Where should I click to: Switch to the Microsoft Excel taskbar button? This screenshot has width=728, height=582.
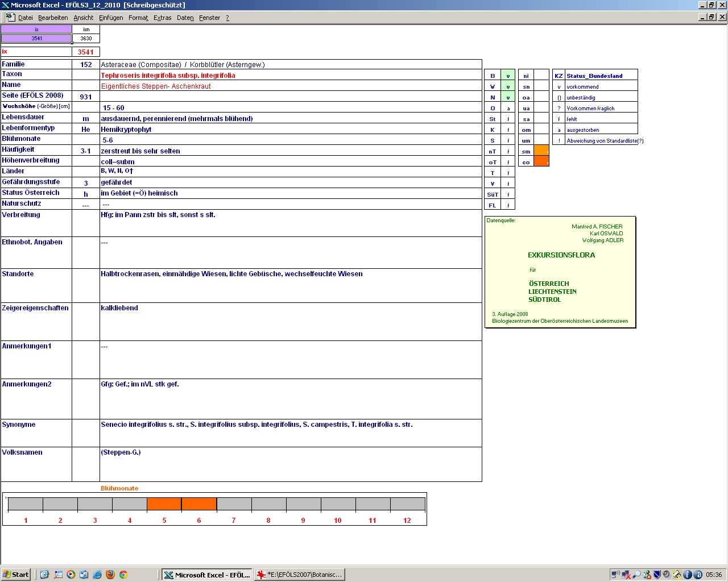pyautogui.click(x=206, y=575)
